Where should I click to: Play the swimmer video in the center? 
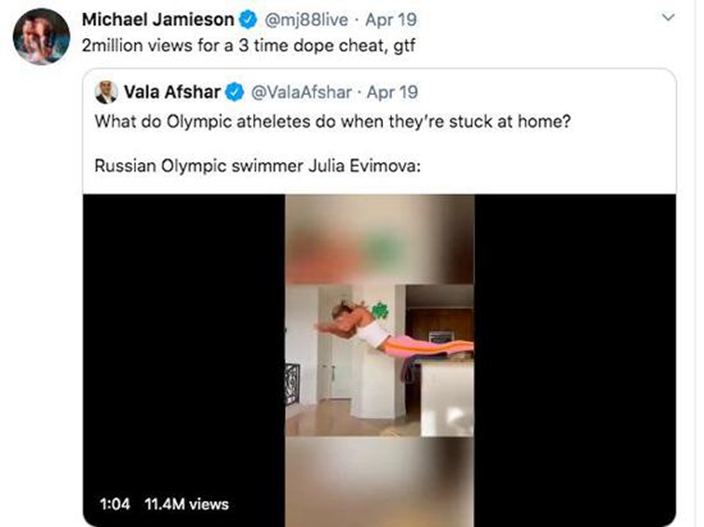pyautogui.click(x=379, y=360)
